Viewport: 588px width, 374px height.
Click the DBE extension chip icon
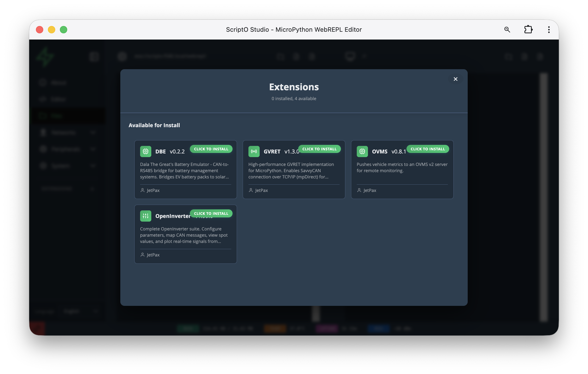[x=146, y=151]
